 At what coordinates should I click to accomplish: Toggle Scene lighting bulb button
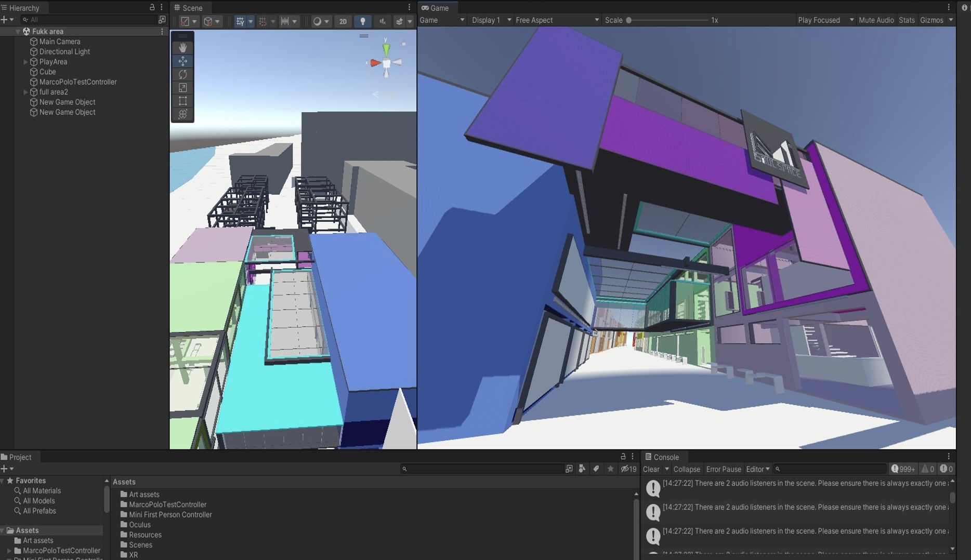[362, 21]
